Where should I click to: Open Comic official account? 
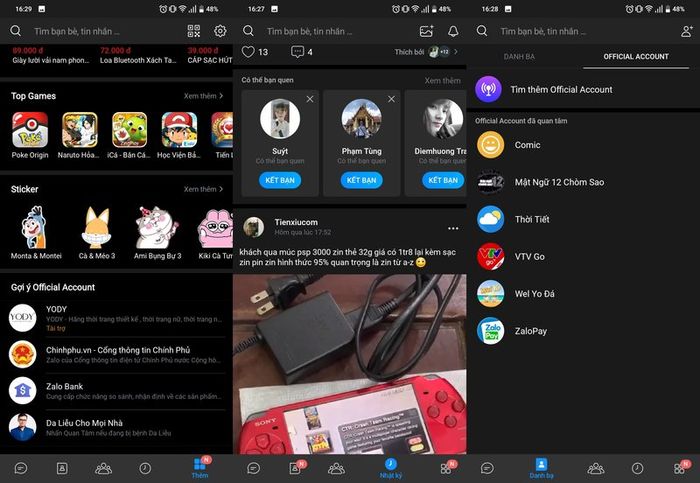[583, 145]
